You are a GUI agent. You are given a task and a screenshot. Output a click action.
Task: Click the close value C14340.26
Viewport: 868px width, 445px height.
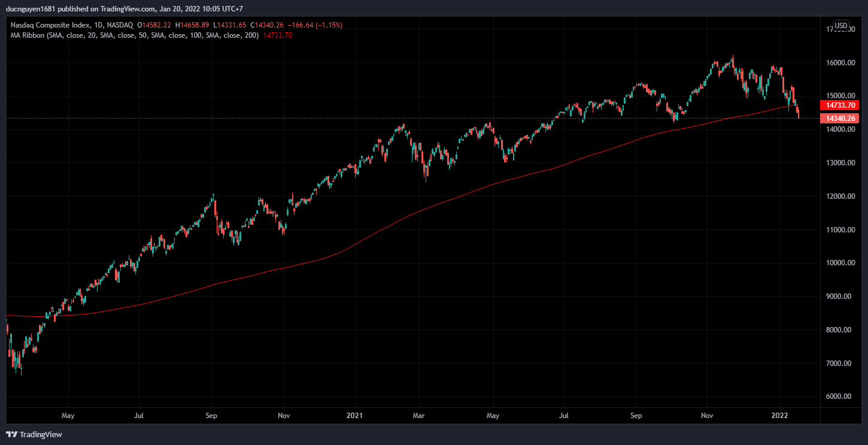267,25
